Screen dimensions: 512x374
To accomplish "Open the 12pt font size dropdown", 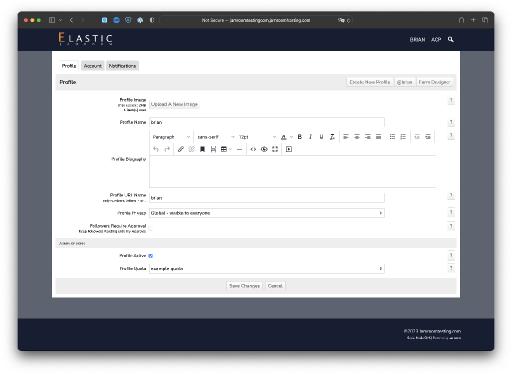I will 257,137.
